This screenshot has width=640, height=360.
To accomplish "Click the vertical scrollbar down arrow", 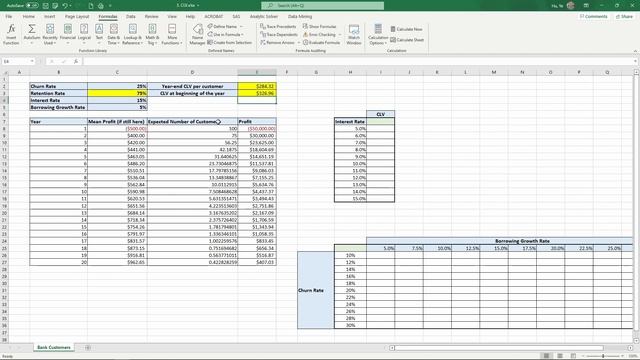I will (x=636, y=341).
